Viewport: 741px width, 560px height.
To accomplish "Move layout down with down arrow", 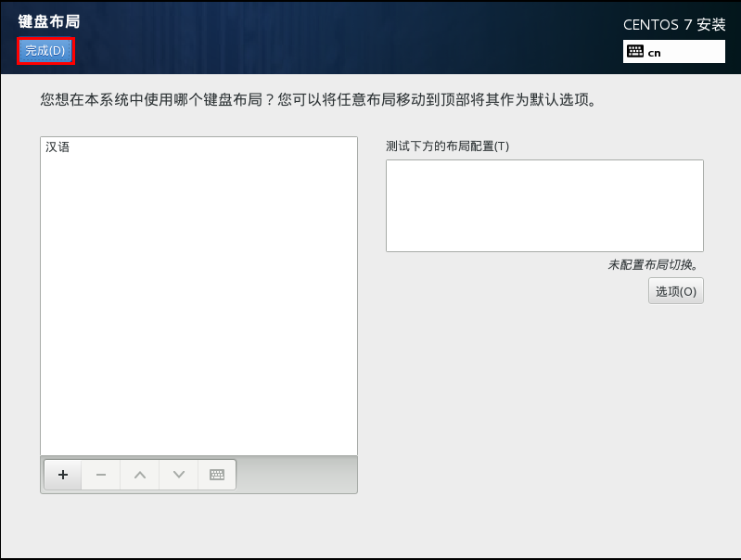I will click(179, 475).
